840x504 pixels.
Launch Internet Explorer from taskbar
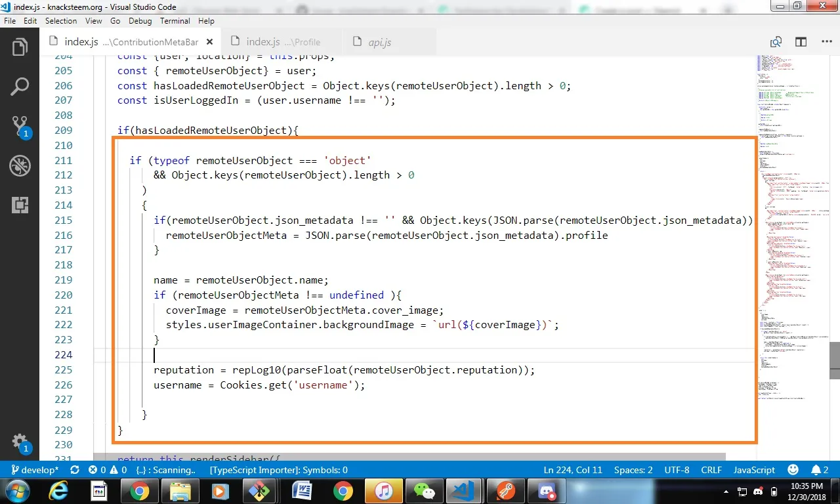point(58,491)
